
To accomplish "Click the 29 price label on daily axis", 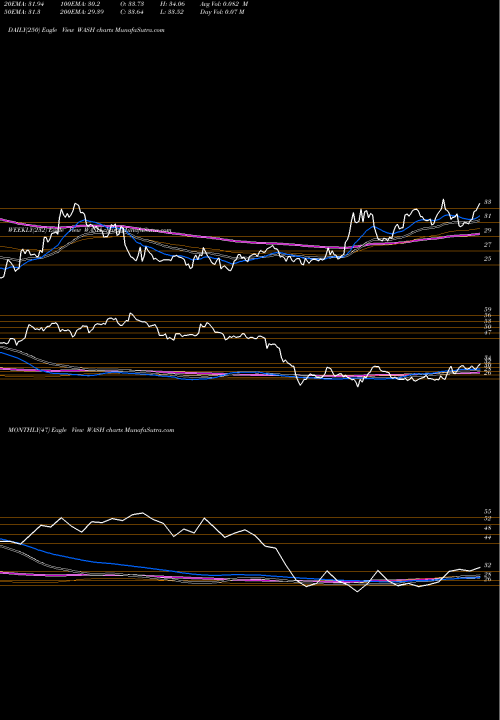I will [488, 231].
